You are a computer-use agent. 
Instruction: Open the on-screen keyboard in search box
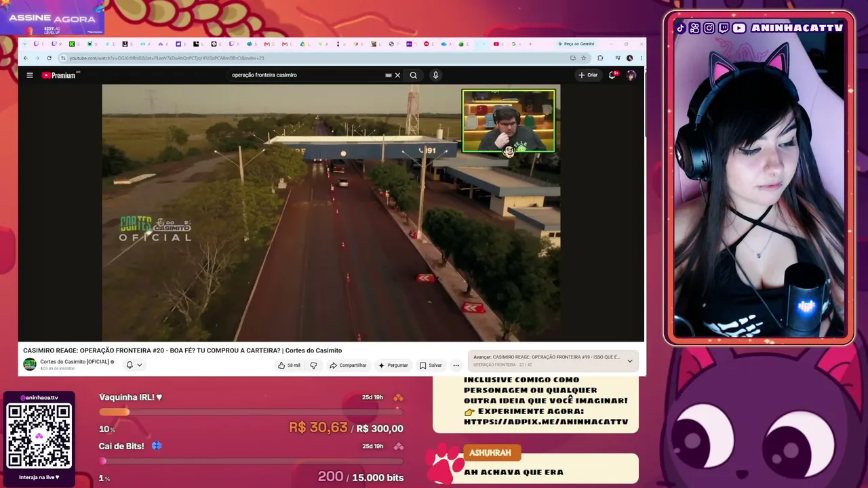389,75
